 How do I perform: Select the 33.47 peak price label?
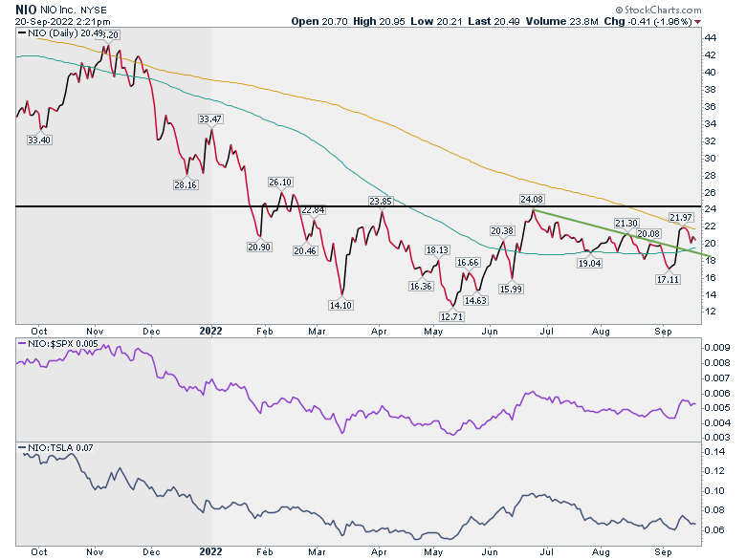pyautogui.click(x=210, y=118)
